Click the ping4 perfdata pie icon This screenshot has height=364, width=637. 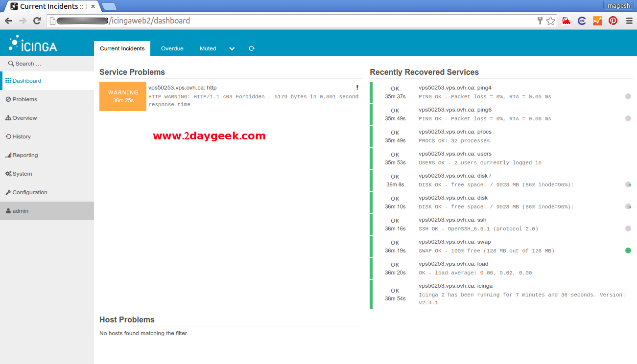[x=628, y=96]
